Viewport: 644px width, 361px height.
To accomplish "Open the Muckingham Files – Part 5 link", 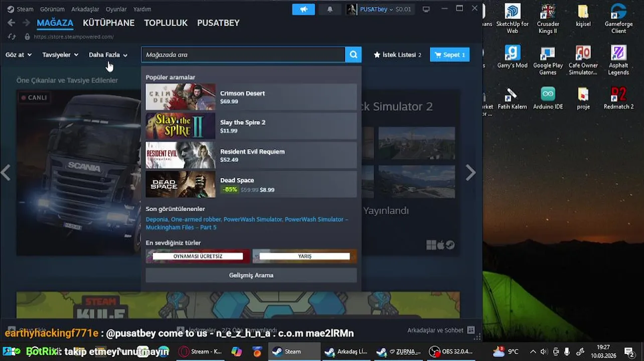I will point(181,227).
